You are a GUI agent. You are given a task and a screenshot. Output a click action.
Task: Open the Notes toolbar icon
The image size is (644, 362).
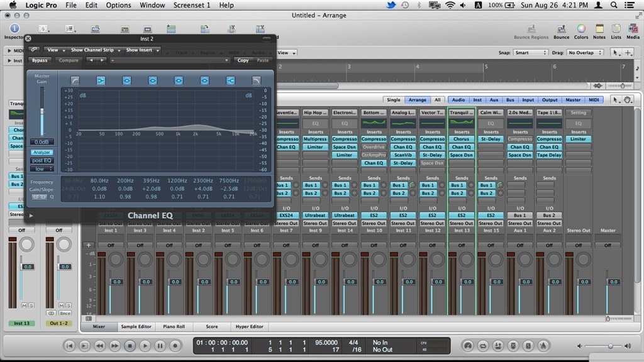pyautogui.click(x=599, y=29)
